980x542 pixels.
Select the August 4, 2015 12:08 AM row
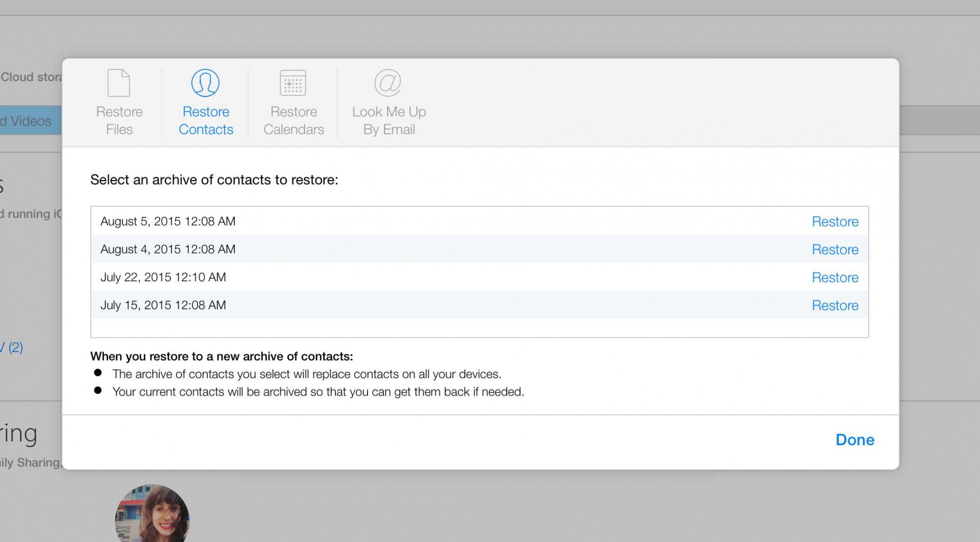tap(479, 249)
